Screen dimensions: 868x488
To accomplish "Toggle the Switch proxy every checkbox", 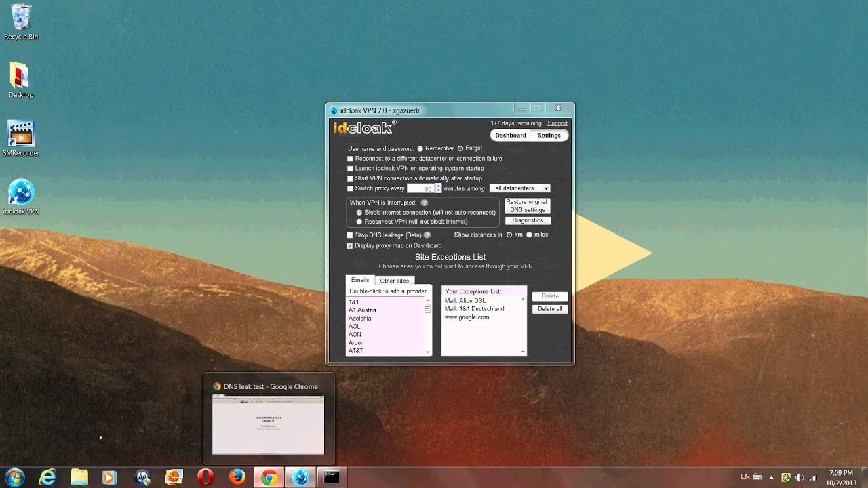I will [350, 188].
